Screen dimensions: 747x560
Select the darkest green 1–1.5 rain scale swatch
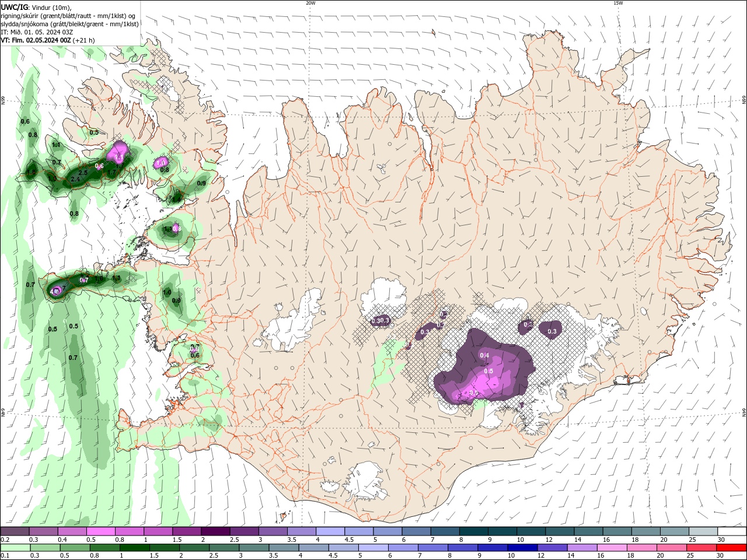click(x=134, y=547)
